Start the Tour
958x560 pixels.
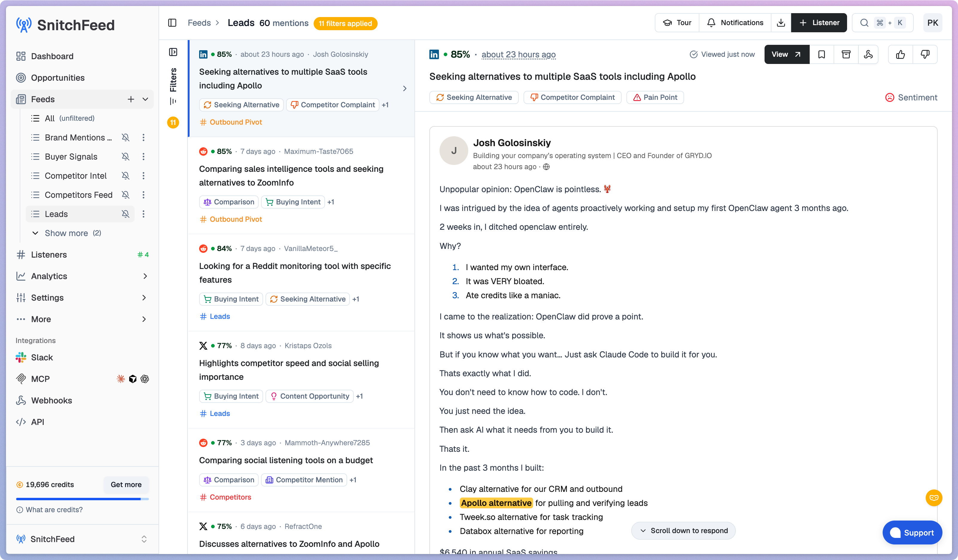[x=677, y=23]
